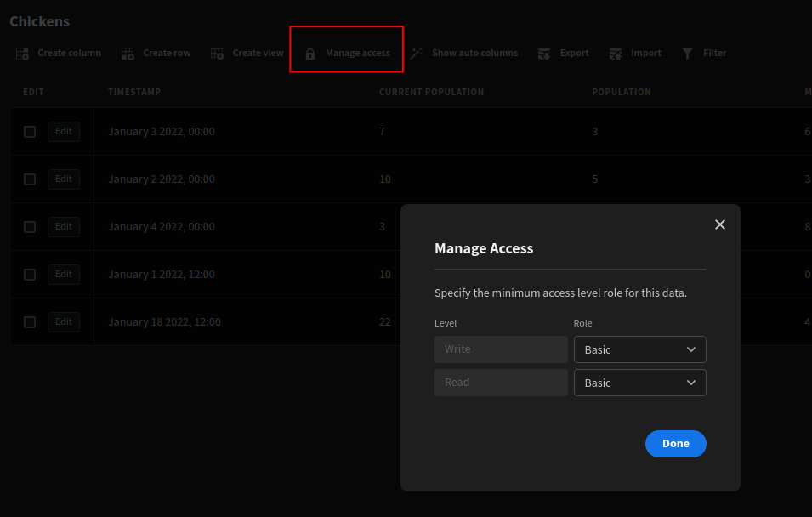Viewport: 812px width, 517px height.
Task: Select the January 2 2022 row checkbox
Action: [x=30, y=179]
